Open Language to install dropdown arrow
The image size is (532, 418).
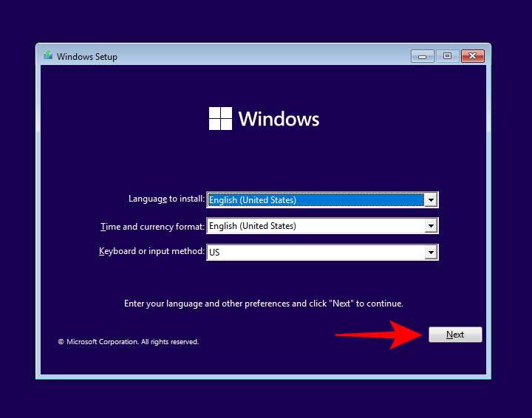tap(431, 200)
